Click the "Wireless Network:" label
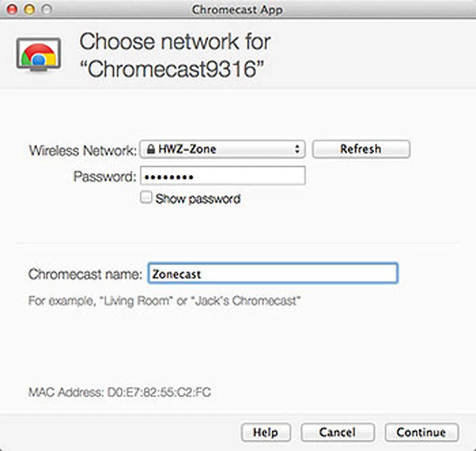 click(x=83, y=151)
